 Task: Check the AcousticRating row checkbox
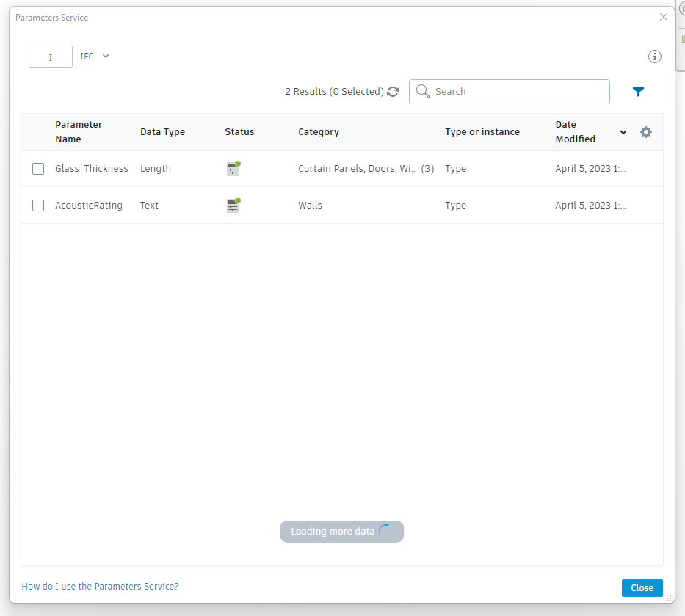click(38, 205)
